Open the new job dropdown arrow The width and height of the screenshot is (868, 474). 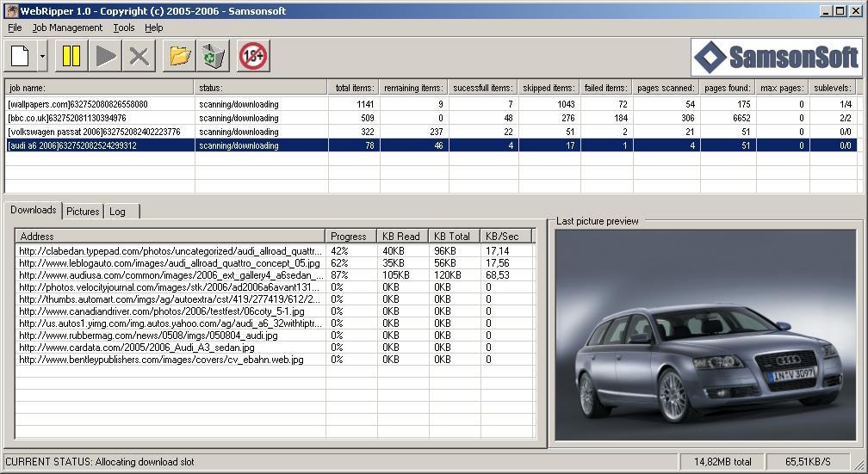[x=43, y=56]
